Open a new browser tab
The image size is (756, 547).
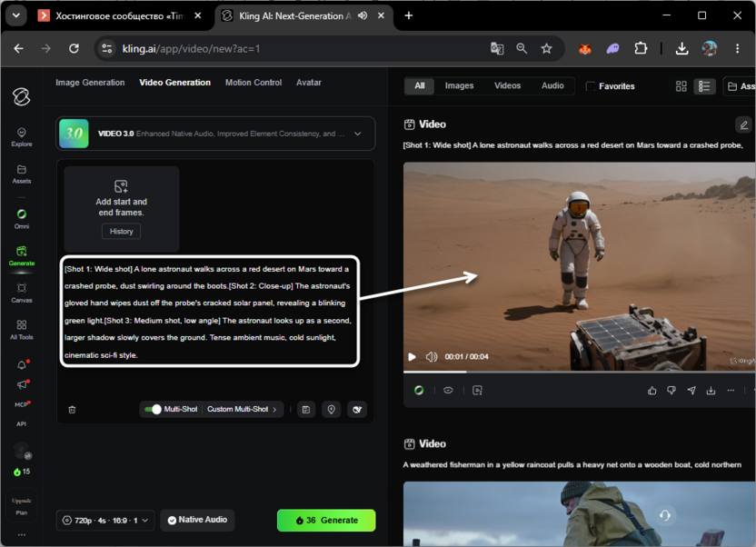point(408,15)
